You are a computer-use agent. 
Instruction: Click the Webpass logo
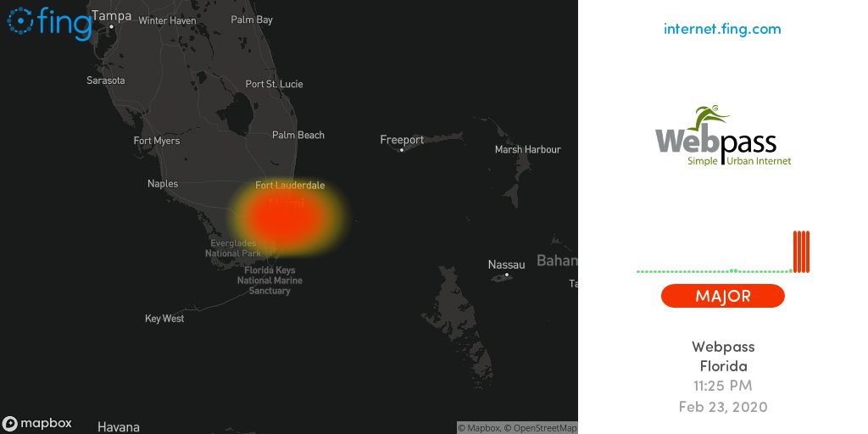tap(723, 136)
